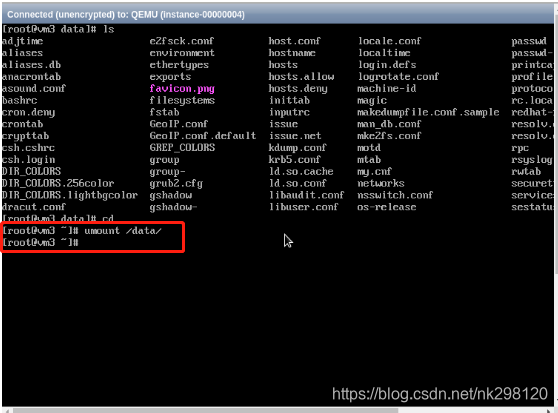Click the rpc file name

520,148
